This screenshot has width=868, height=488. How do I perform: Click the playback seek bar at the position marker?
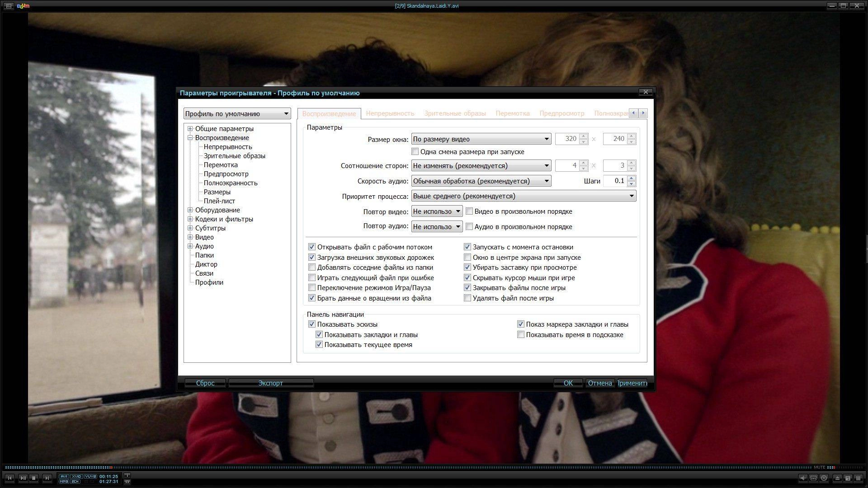[111, 467]
